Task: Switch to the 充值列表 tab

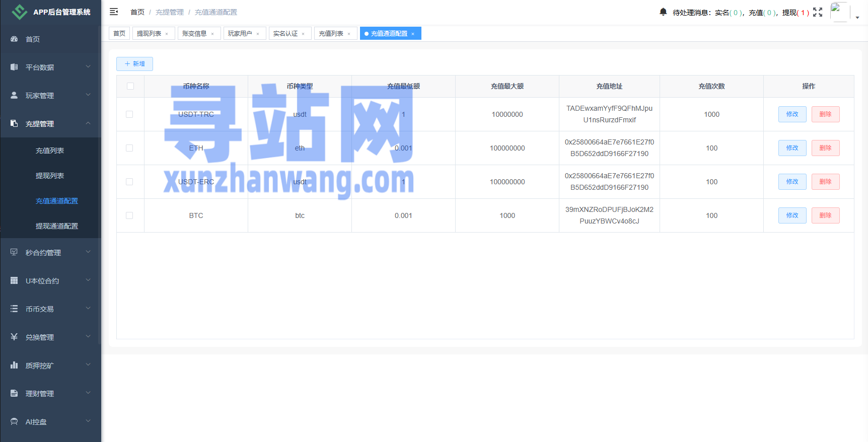Action: 331,34
